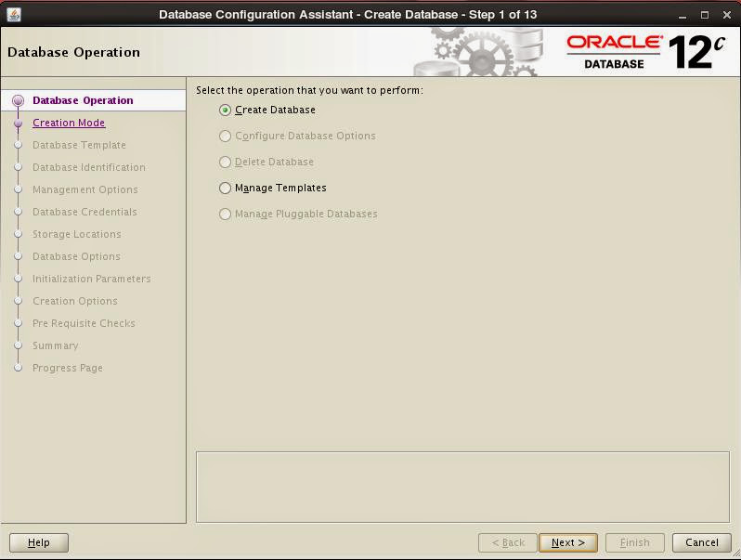The height and width of the screenshot is (560, 741).
Task: Click Management Options step in sidebar
Action: coord(85,189)
